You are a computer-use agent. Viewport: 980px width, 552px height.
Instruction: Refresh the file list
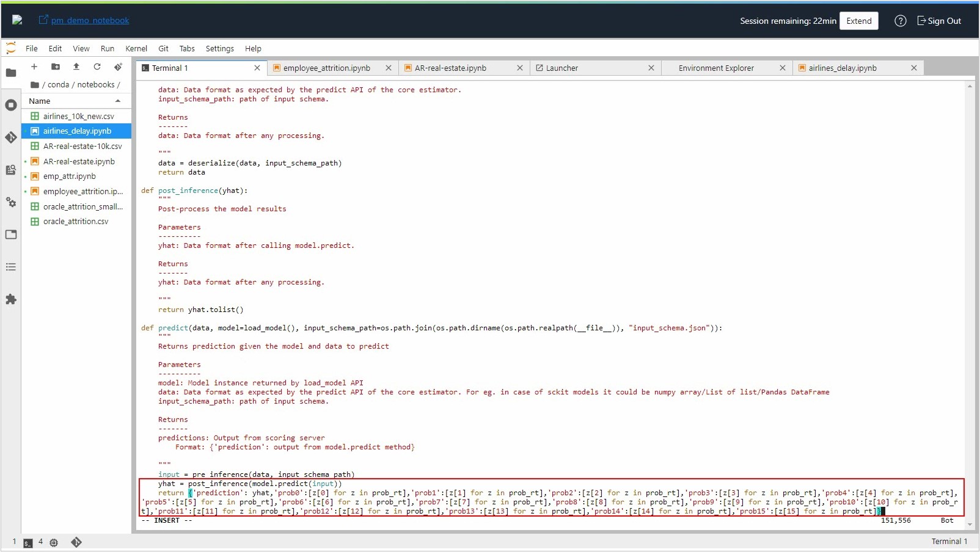point(97,67)
